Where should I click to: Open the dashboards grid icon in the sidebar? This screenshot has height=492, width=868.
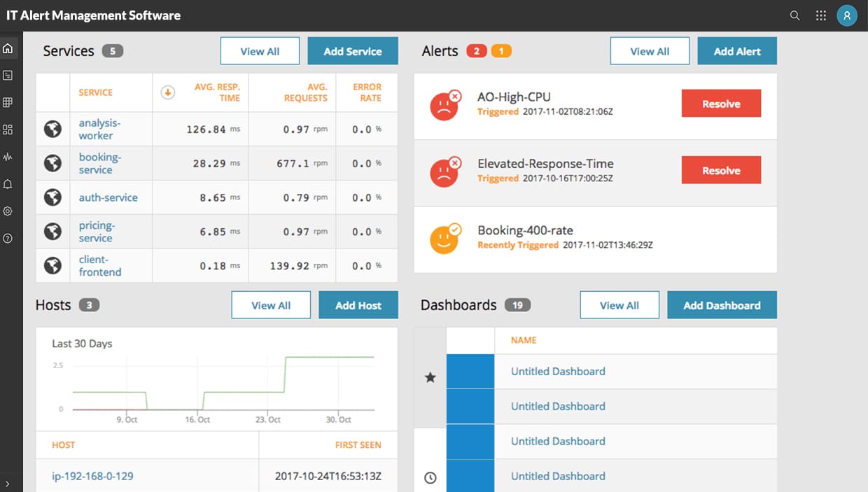8,129
